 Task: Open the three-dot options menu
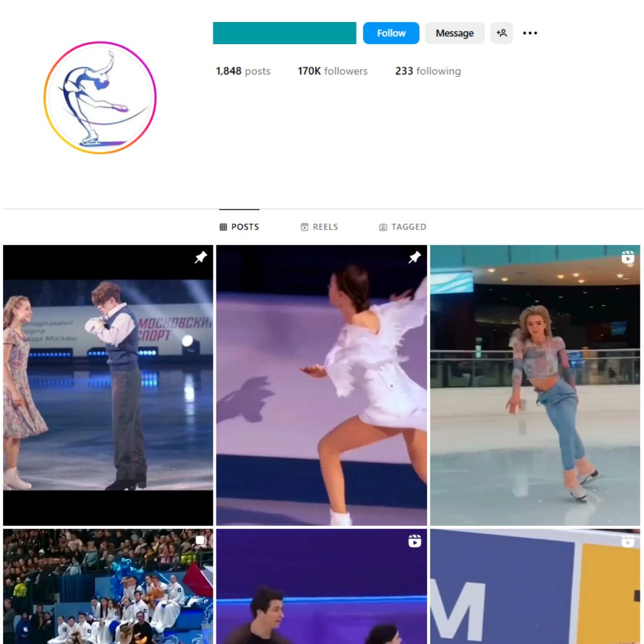(530, 33)
